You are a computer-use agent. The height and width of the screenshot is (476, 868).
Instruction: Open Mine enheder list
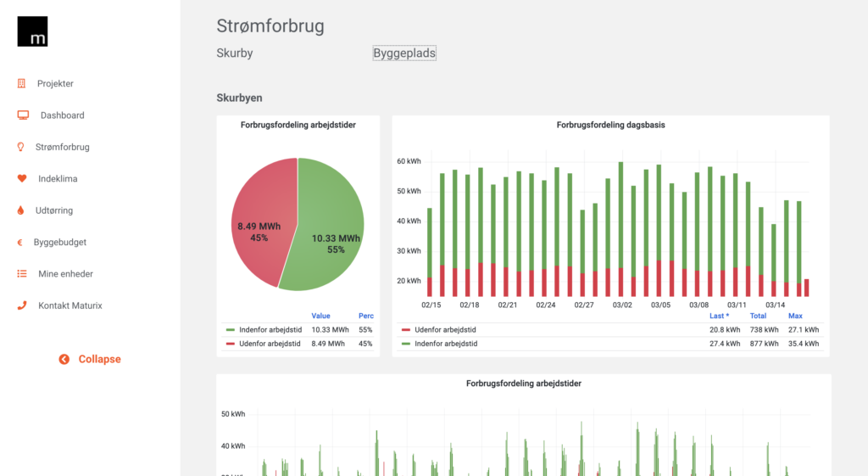[66, 274]
